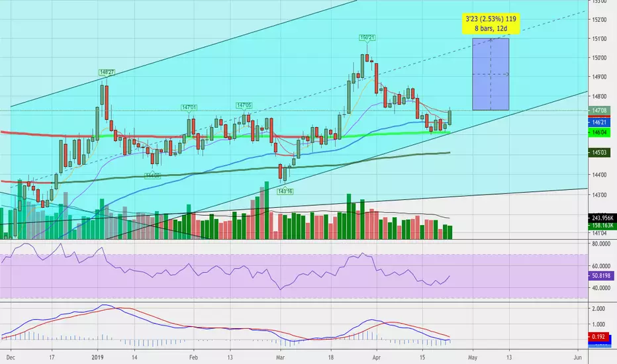Click the Dec date on time axis
Screen dimensions: 617x364
[x=11, y=357]
